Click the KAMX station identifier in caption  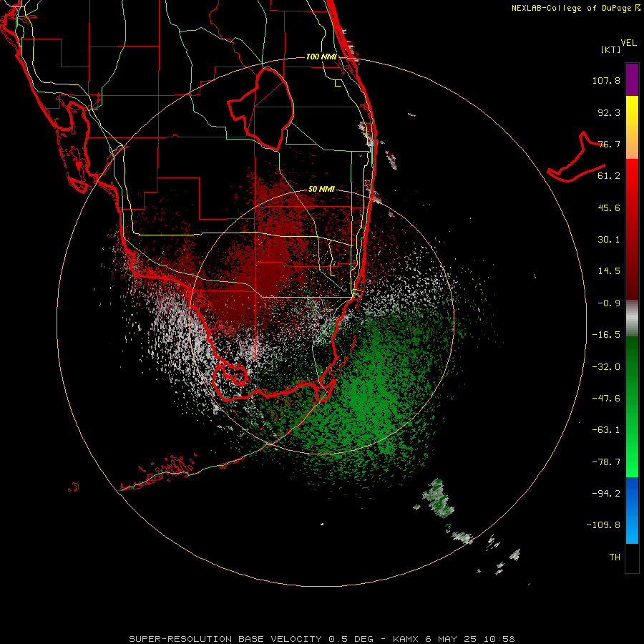pos(406,639)
